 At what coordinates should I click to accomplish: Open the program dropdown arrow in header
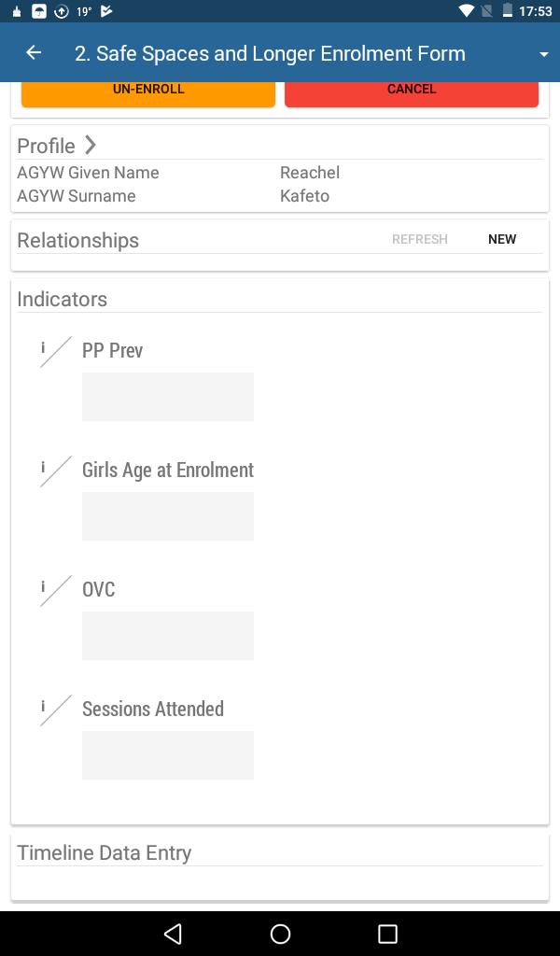[544, 54]
